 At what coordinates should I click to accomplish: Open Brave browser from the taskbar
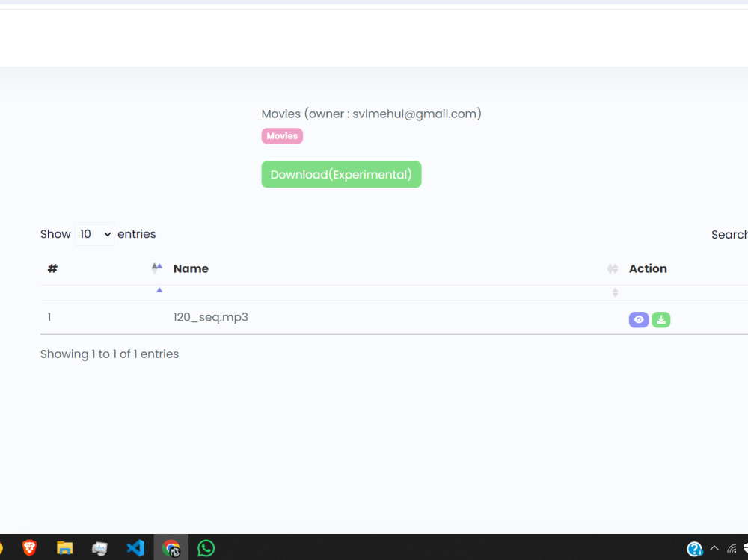(29, 547)
